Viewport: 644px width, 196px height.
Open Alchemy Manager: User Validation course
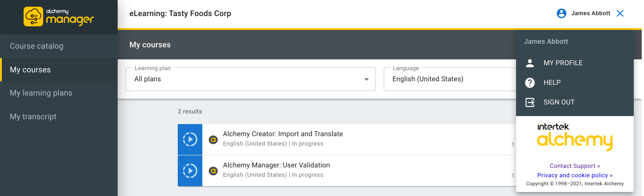(276, 165)
